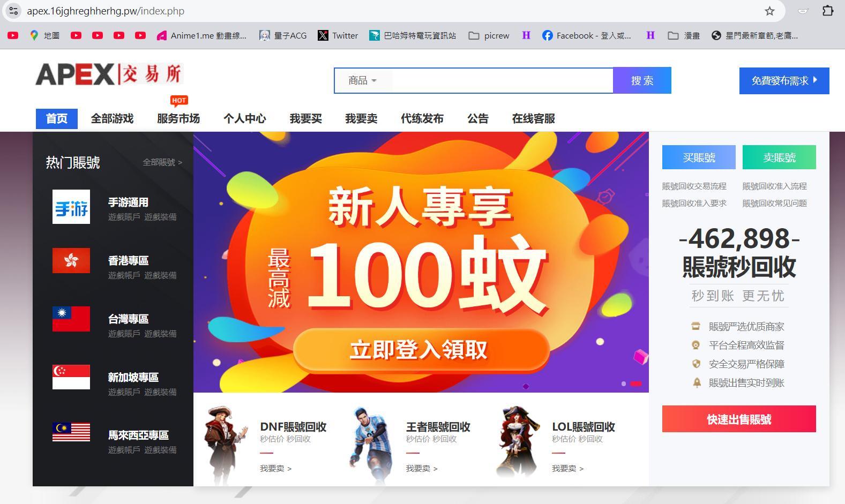Screen dimensions: 845x504
Task: Select the Malaysia flag icon
Action: (x=71, y=432)
